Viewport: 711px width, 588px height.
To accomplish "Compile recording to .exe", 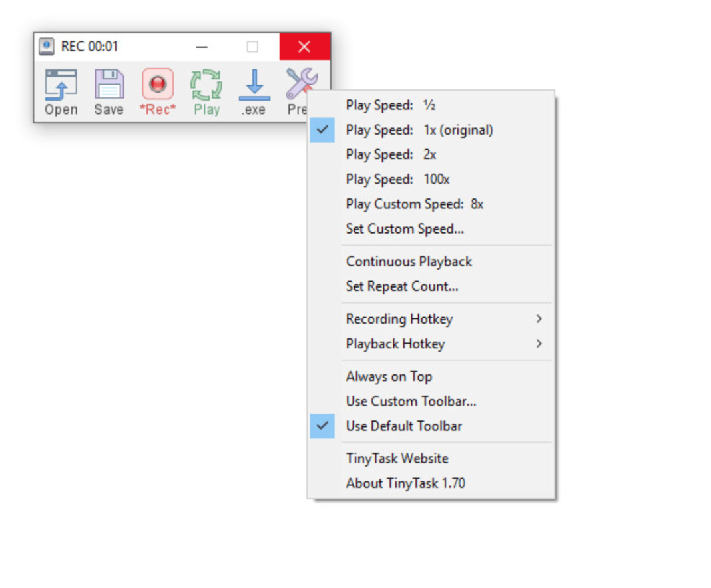I will click(254, 90).
